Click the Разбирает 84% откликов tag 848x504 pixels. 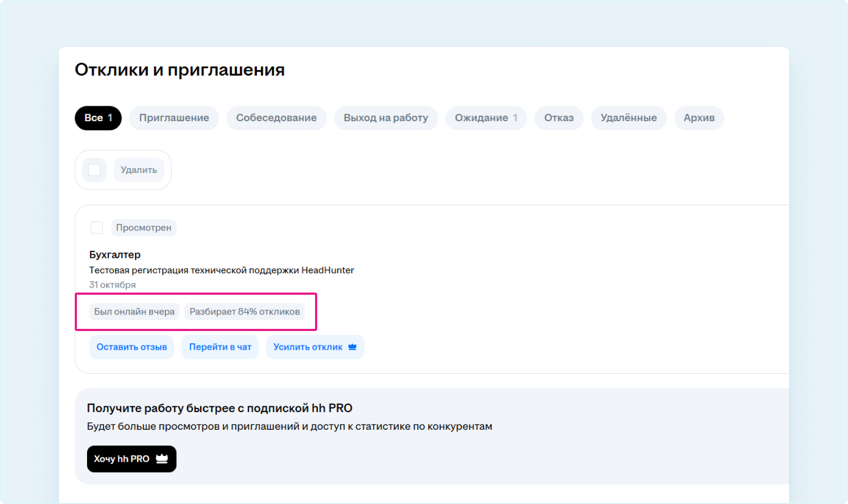[245, 312]
